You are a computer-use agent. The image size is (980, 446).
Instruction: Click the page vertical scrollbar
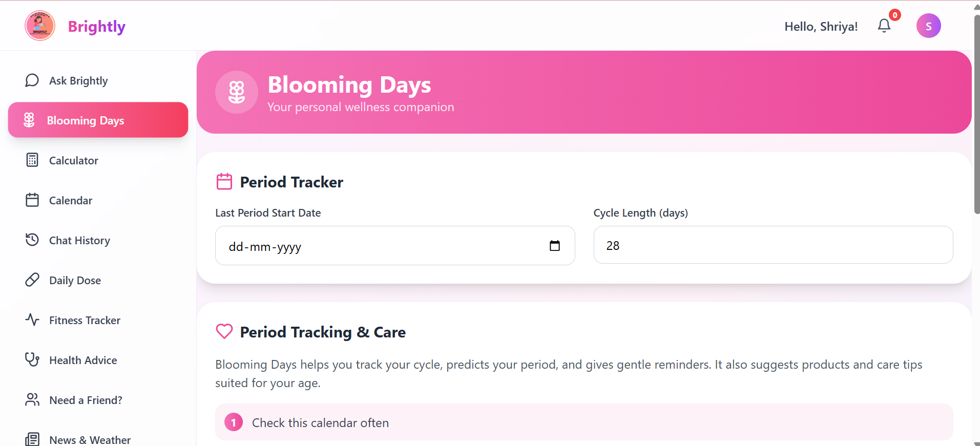click(x=976, y=113)
